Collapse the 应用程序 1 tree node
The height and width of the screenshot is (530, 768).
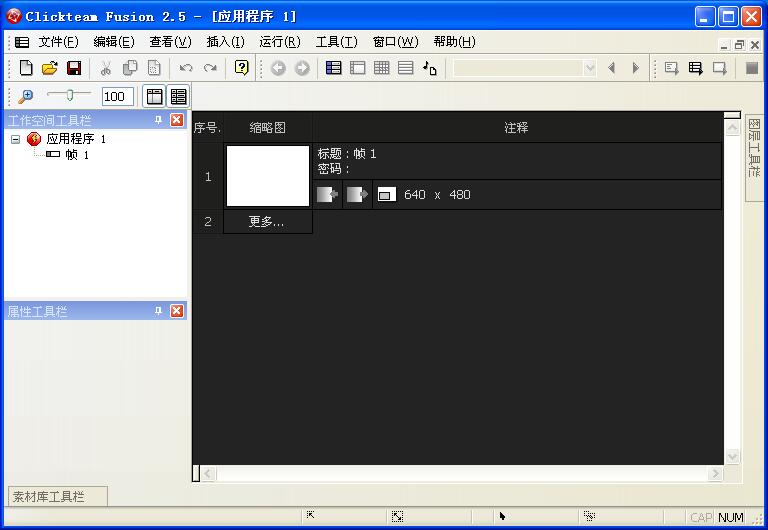pos(15,139)
